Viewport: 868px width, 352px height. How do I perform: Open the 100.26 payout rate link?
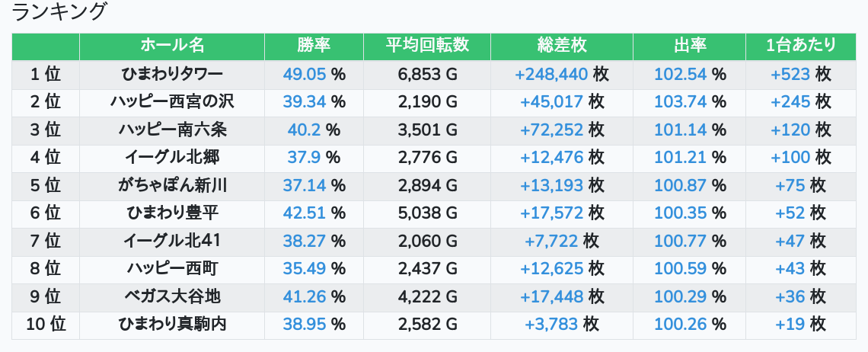pos(681,325)
